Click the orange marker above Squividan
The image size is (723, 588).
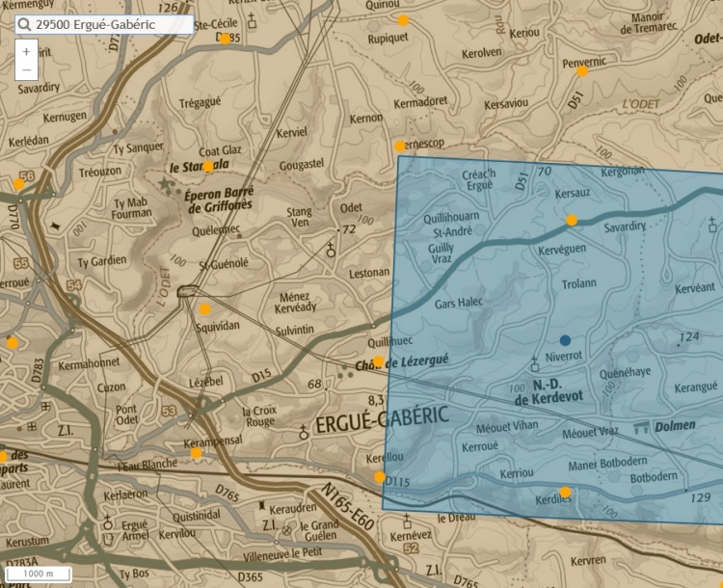pyautogui.click(x=204, y=309)
